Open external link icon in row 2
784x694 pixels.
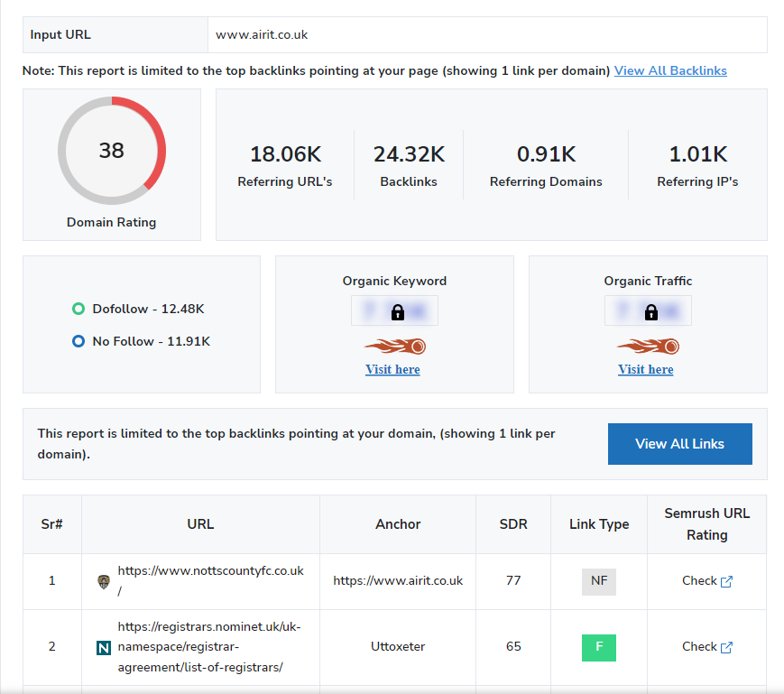(x=726, y=647)
